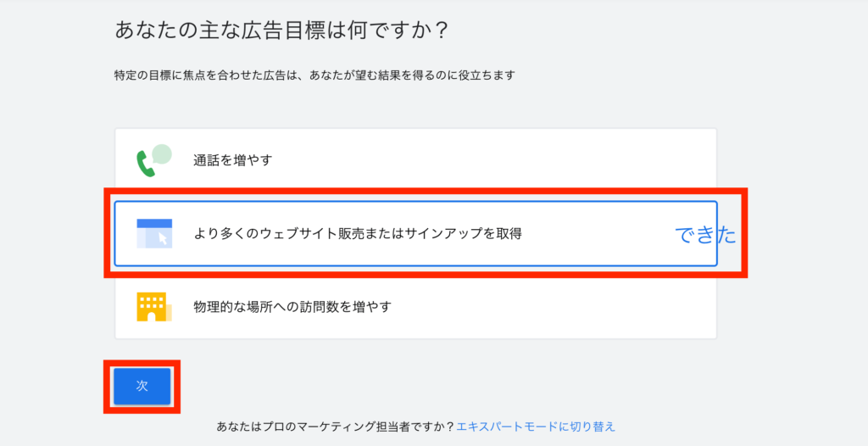Viewport: 868px width, 446px height.
Task: Click the lighter yellow annex of the building icon
Action: pyautogui.click(x=169, y=313)
